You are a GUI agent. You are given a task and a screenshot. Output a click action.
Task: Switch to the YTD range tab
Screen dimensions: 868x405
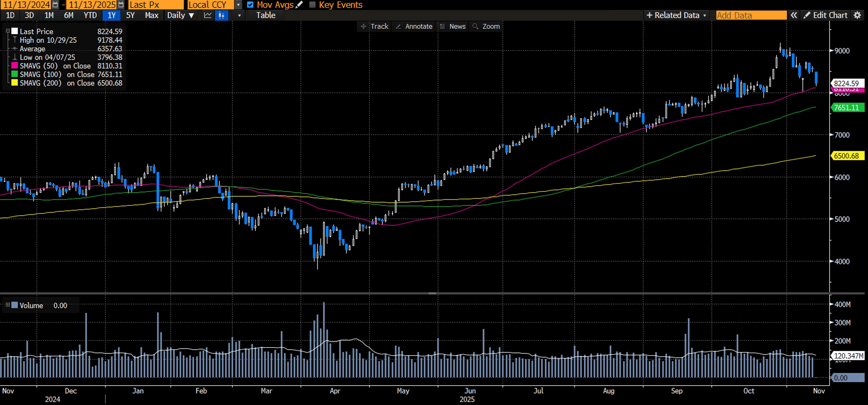90,15
